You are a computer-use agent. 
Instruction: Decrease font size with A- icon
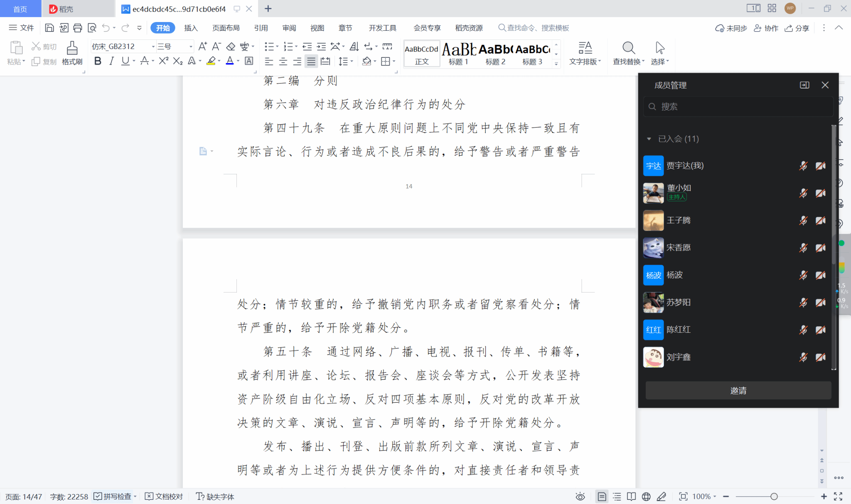click(216, 46)
